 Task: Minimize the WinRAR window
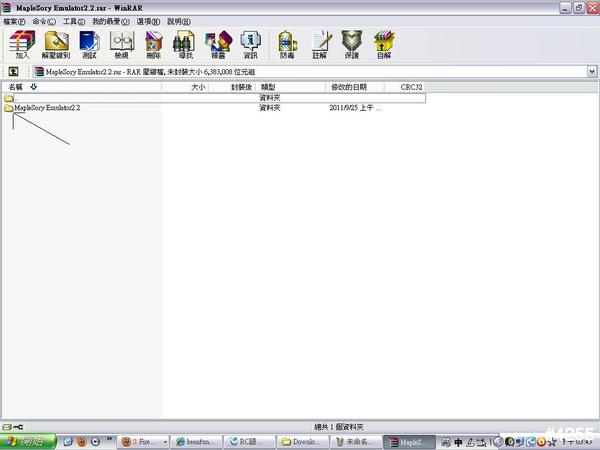click(x=566, y=8)
